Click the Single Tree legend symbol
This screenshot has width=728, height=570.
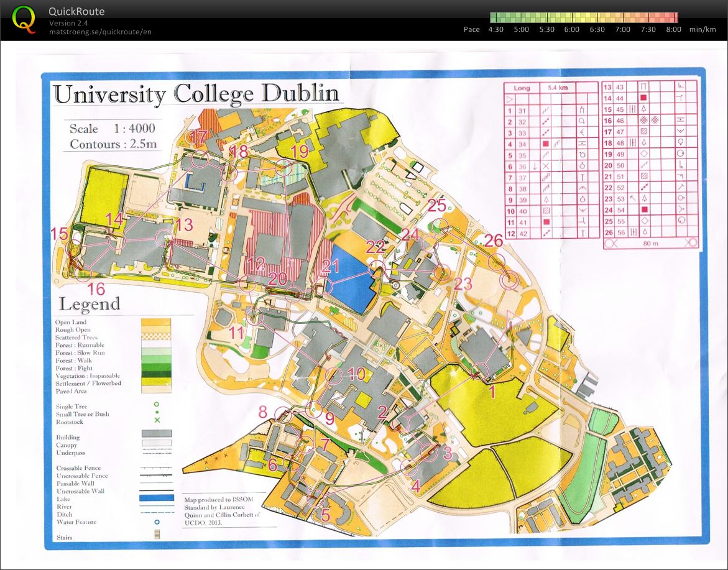pos(157,404)
